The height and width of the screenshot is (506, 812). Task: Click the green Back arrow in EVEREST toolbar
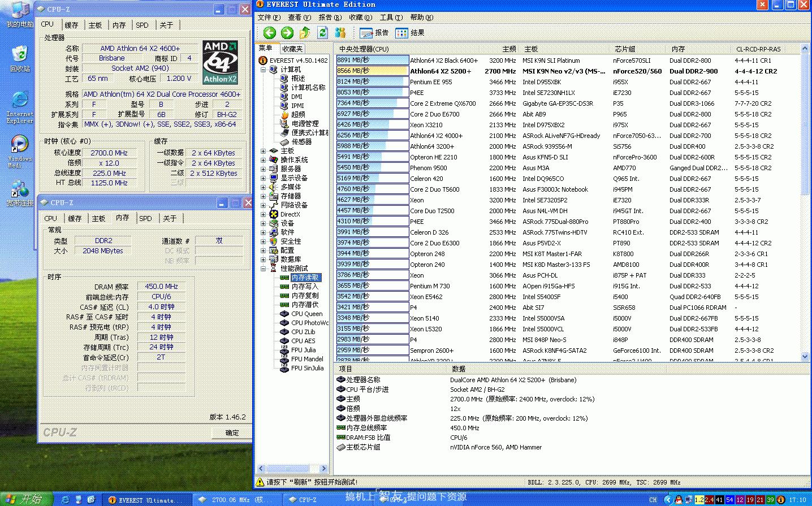click(270, 33)
